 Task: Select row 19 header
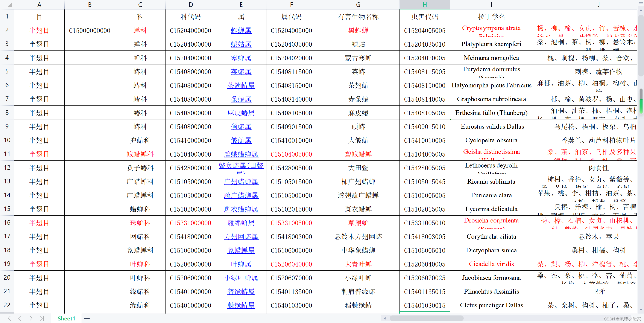point(7,264)
